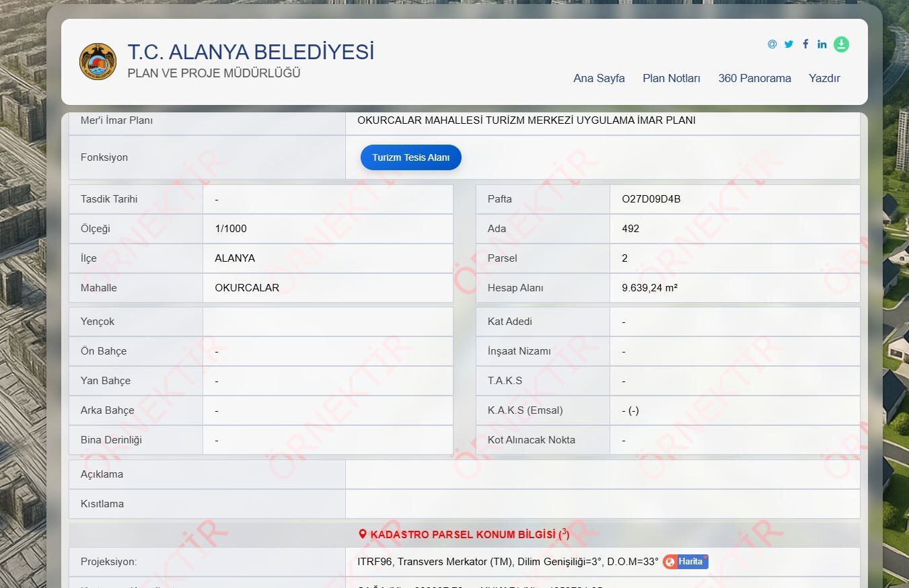Click the K.A.K.S (Emsal) label

525,410
